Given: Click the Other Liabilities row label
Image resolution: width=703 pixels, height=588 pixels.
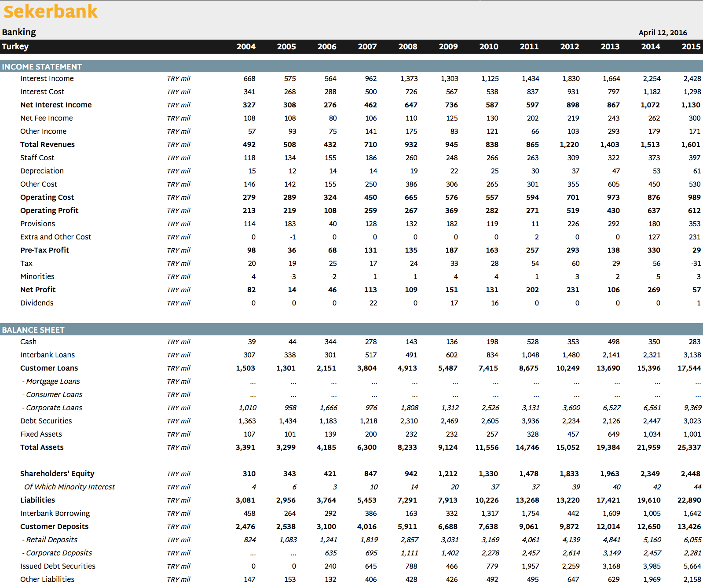Looking at the screenshot, I should click(47, 579).
